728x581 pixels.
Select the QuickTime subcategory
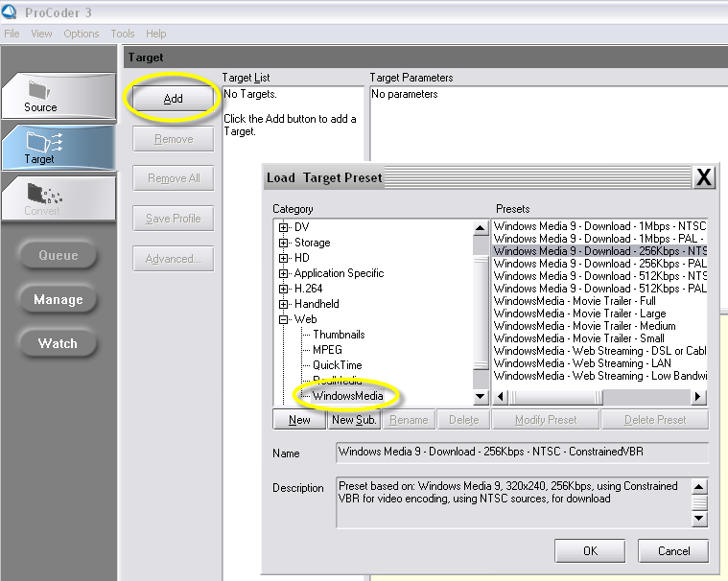pos(337,365)
